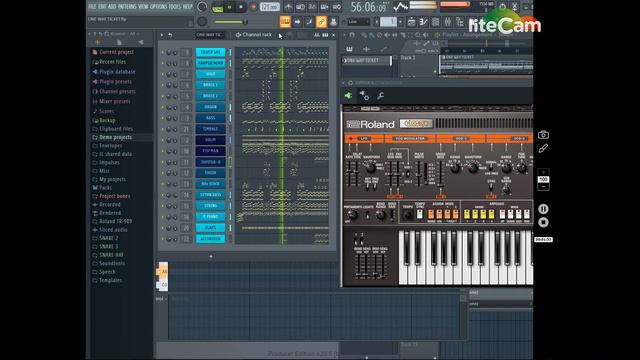Viewport: 640px width, 360px height.
Task: Toggle the recording countdown icon
Action: click(x=313, y=7)
